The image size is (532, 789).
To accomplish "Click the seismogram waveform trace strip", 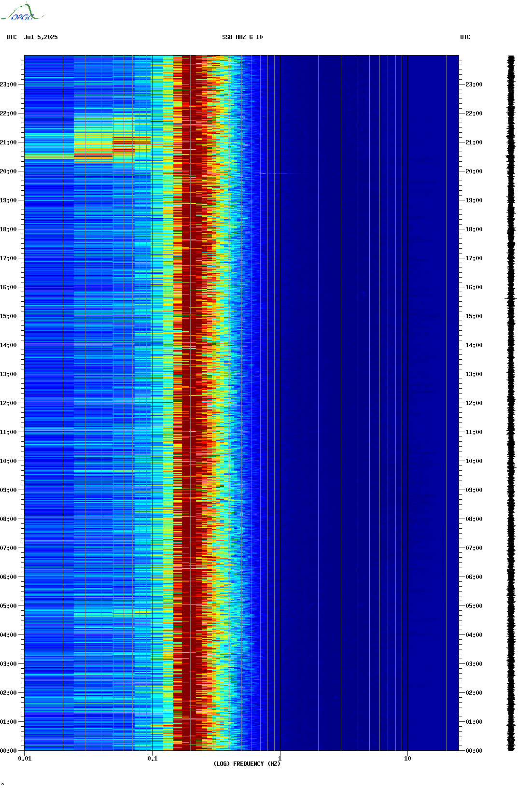I will coord(511,403).
